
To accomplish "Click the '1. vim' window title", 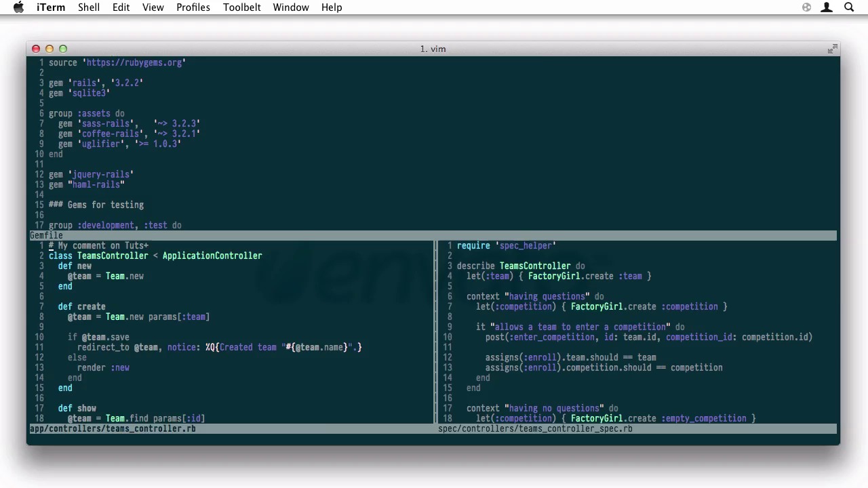I will (x=433, y=49).
